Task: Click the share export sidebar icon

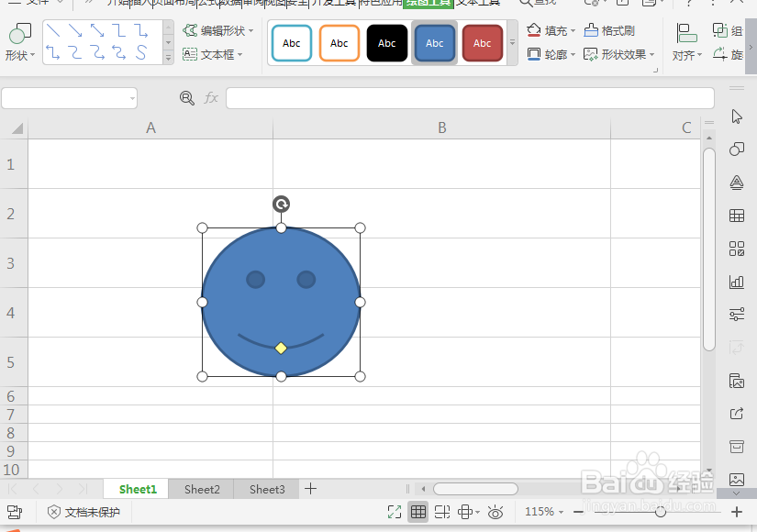Action: pos(736,414)
